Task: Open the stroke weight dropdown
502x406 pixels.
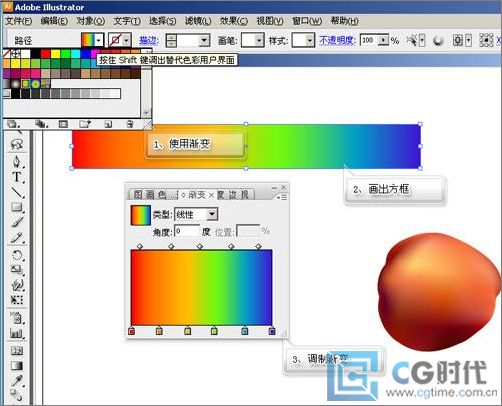Action: click(x=204, y=41)
